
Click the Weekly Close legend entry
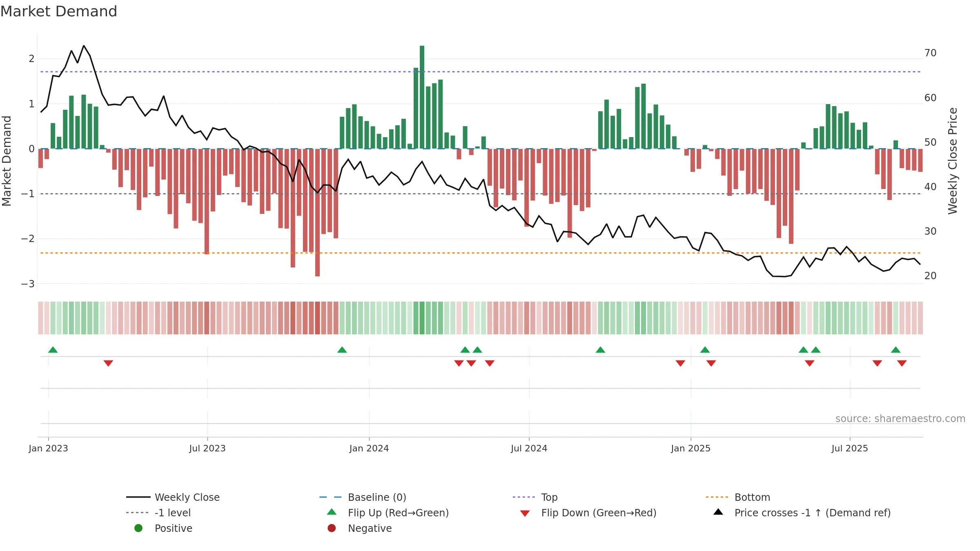click(173, 497)
